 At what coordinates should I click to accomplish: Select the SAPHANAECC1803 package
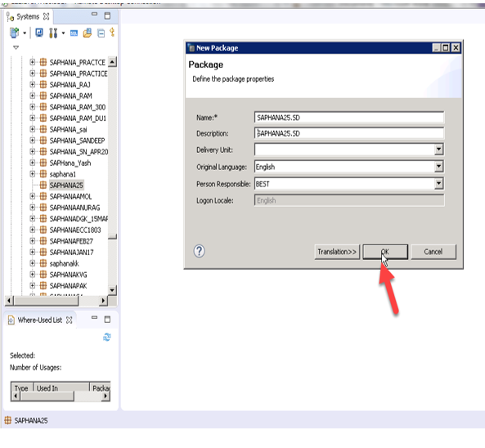click(x=75, y=230)
